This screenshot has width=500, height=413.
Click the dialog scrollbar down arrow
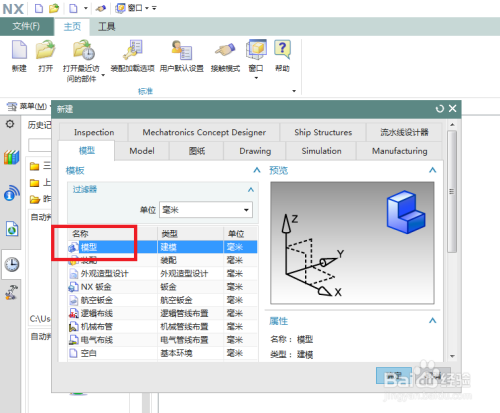pos(452,356)
